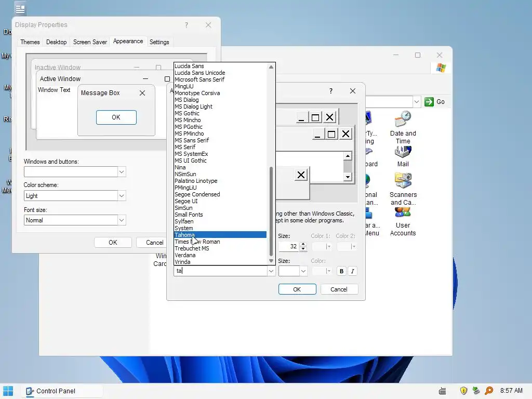Image resolution: width=532 pixels, height=399 pixels.
Task: Select Microsoft Sans Serif font
Action: click(220, 79)
